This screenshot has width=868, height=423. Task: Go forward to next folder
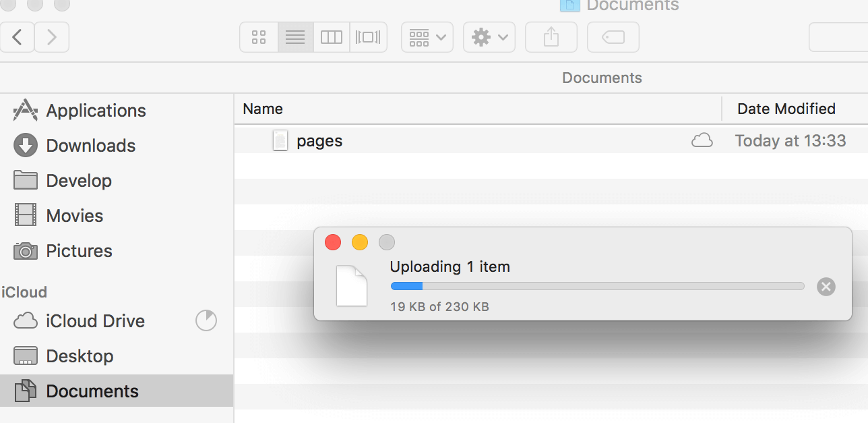click(52, 37)
